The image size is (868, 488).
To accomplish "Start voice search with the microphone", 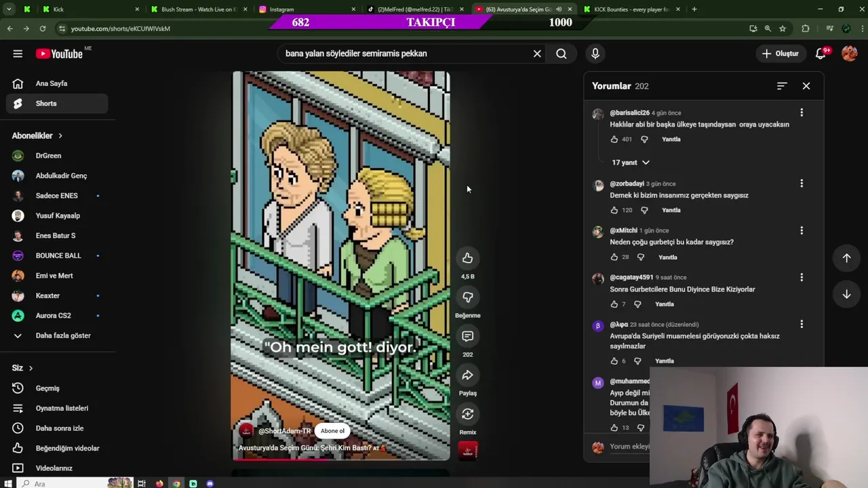I will [595, 54].
